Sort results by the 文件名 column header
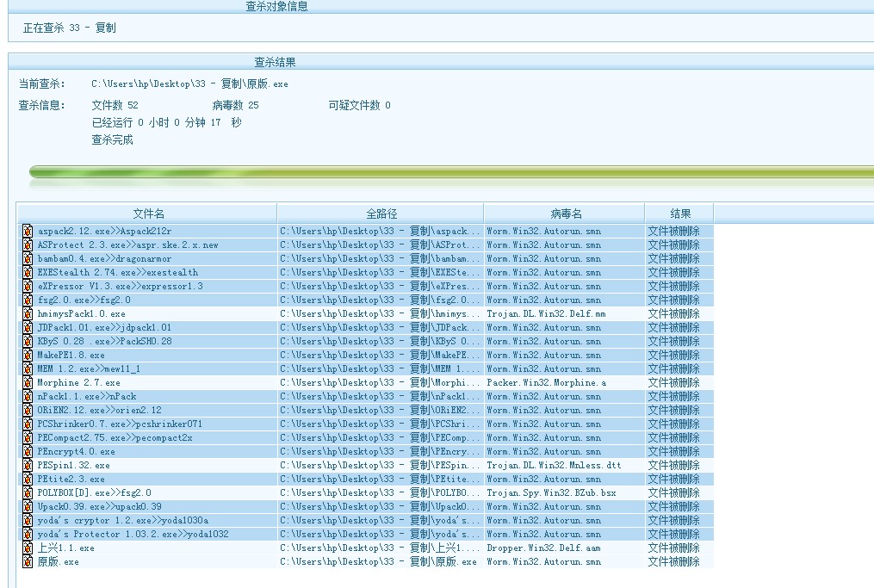Screen dimensions: 874x588 (148, 214)
